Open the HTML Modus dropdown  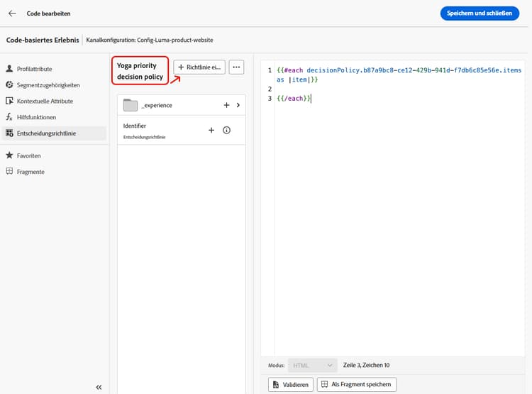(313, 366)
